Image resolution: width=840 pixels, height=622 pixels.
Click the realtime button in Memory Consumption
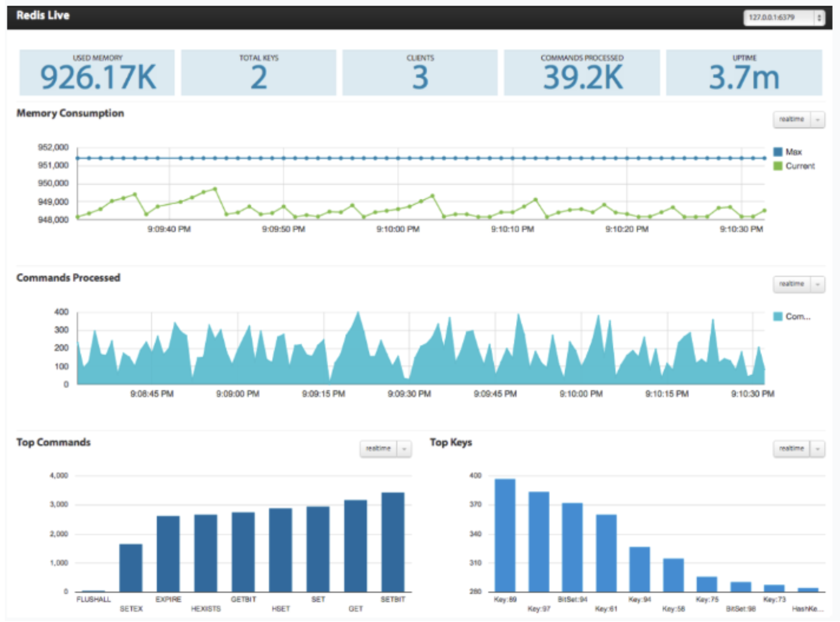(792, 119)
